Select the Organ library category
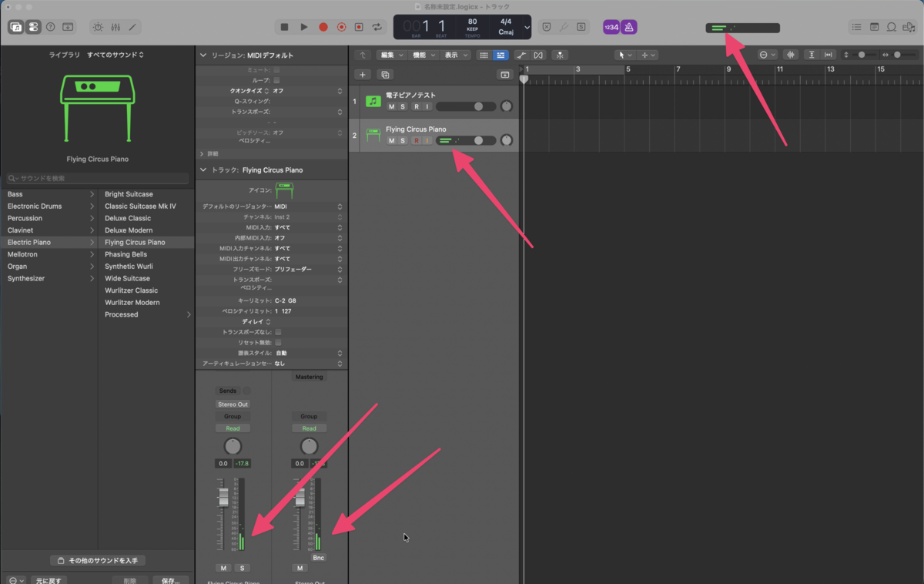 pos(51,267)
